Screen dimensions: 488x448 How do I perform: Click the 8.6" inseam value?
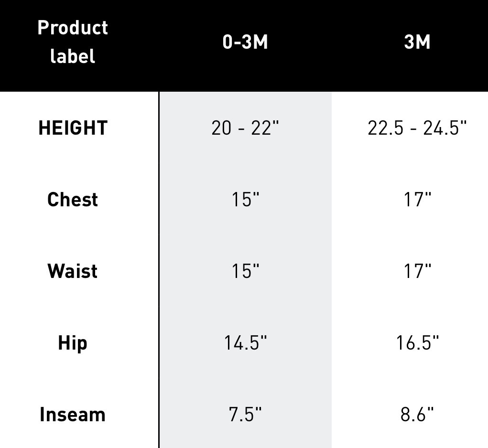tap(417, 415)
